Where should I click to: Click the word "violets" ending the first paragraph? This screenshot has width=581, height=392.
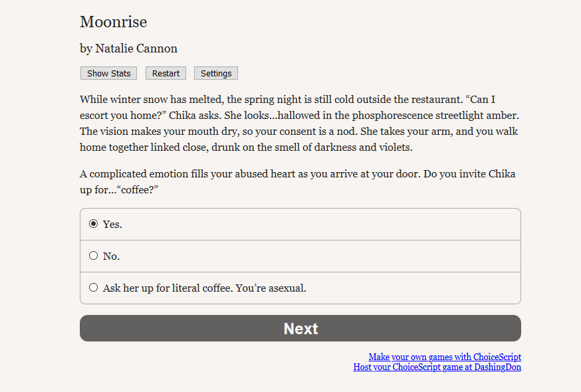pyautogui.click(x=394, y=147)
